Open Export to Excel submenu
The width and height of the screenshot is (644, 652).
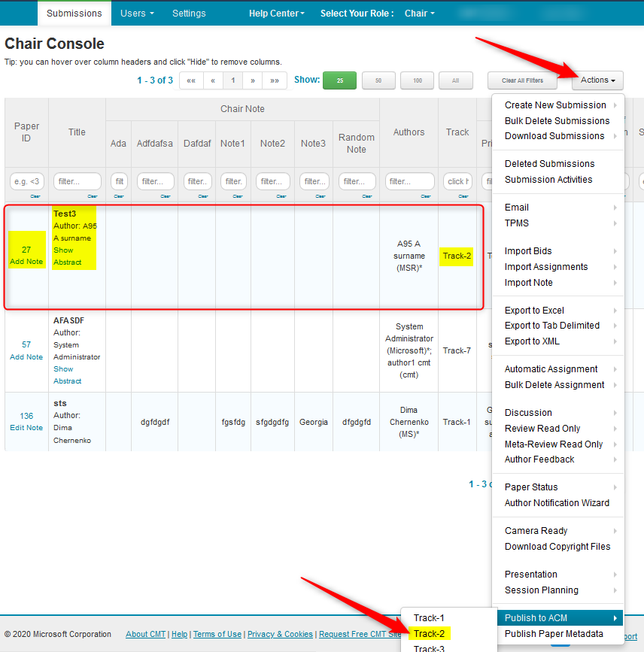pos(534,311)
